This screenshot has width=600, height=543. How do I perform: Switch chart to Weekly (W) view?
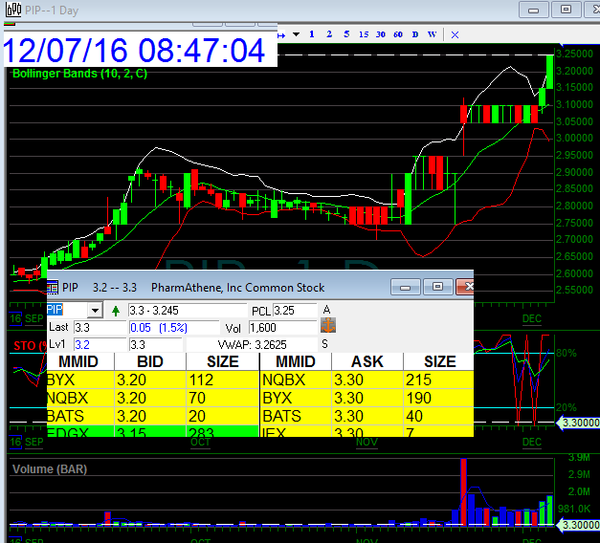pos(432,33)
